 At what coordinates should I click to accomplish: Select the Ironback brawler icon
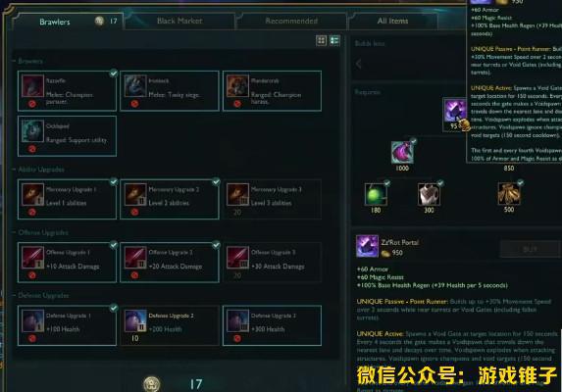135,85
